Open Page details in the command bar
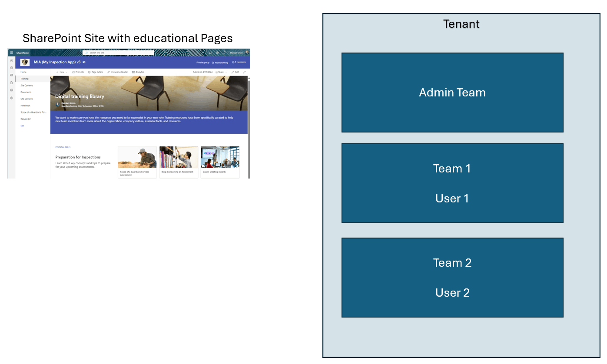The height and width of the screenshot is (364, 607). tap(96, 72)
